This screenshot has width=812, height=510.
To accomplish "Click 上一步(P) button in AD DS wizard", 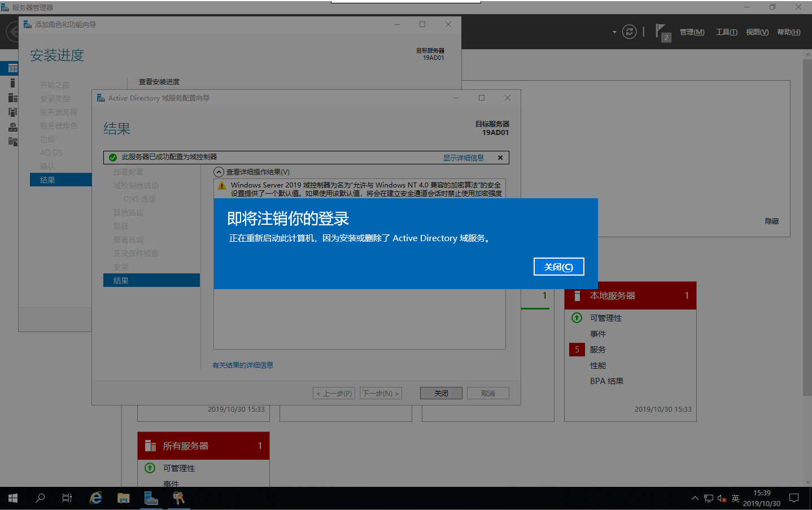I will [334, 393].
